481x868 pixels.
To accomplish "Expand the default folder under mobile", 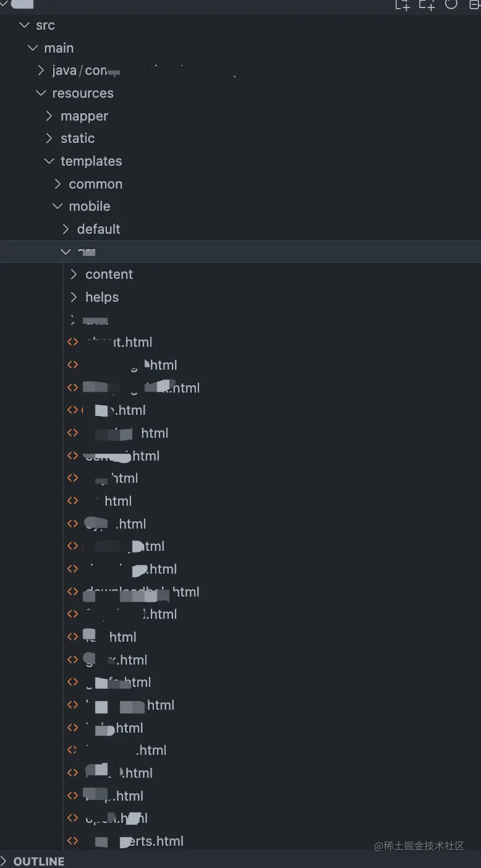I will 66,229.
